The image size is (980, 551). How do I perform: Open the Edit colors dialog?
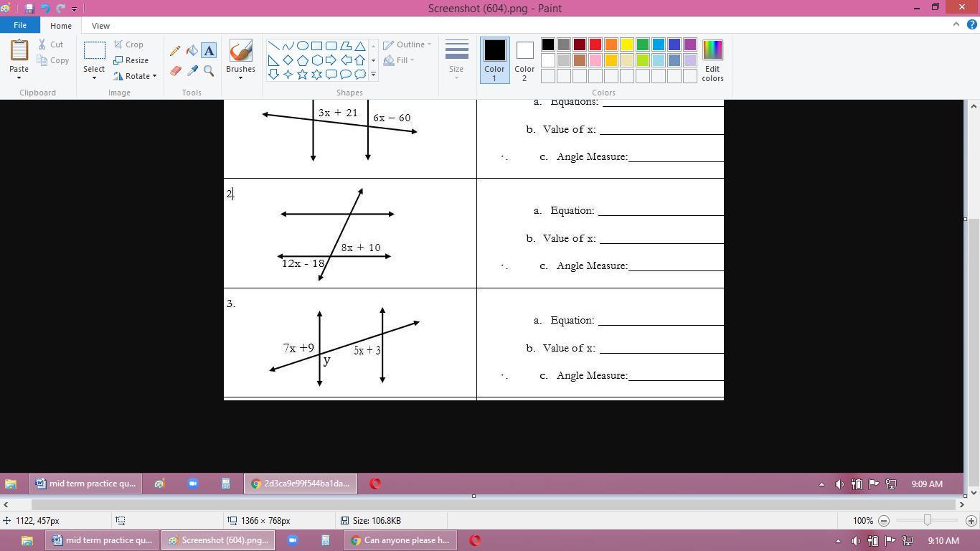pos(712,60)
